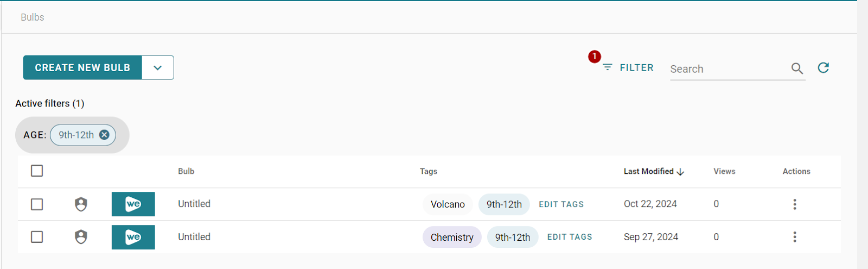Remove the 9th-12th age filter chip

coord(104,135)
